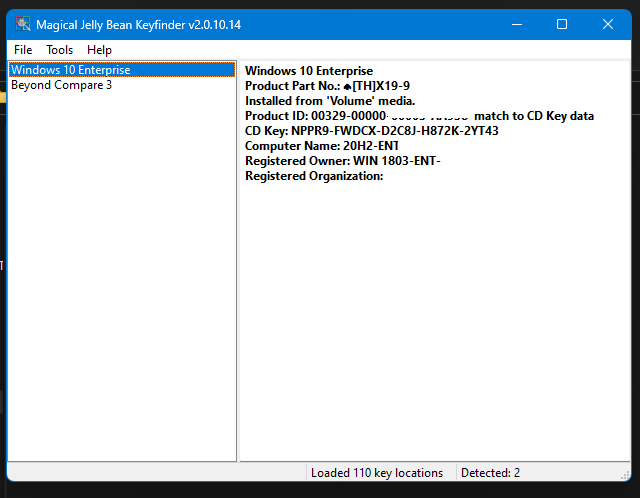640x498 pixels.
Task: Click the CD Key line in details
Action: pos(371,131)
